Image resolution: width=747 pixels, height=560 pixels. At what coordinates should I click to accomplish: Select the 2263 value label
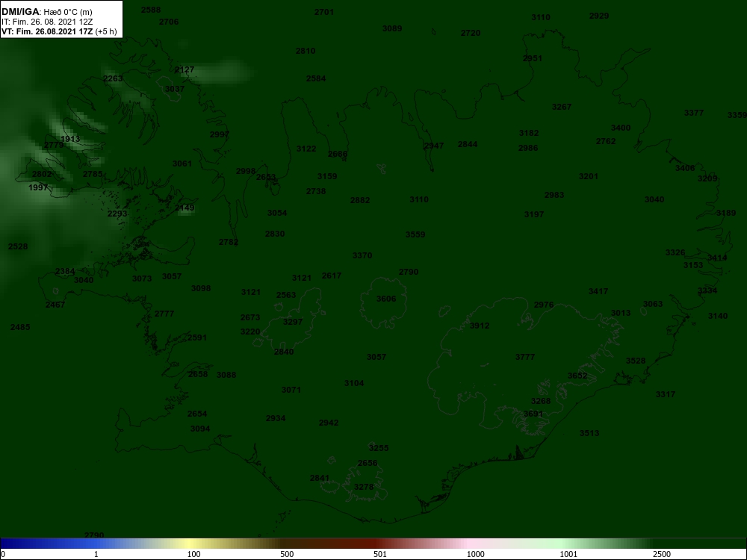pos(113,78)
